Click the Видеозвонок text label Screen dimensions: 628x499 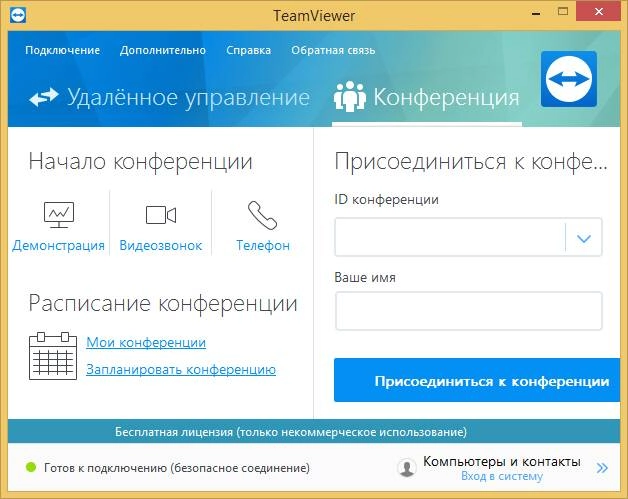pos(161,245)
